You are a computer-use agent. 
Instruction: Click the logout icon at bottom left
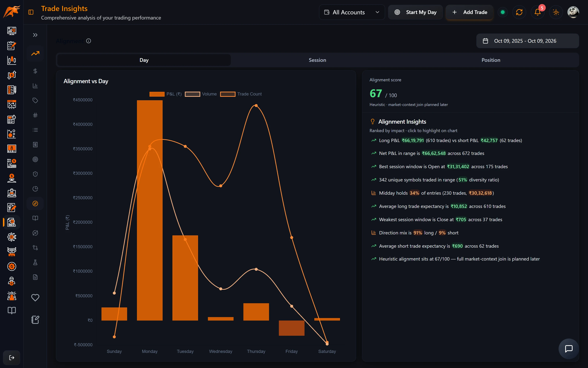click(12, 358)
